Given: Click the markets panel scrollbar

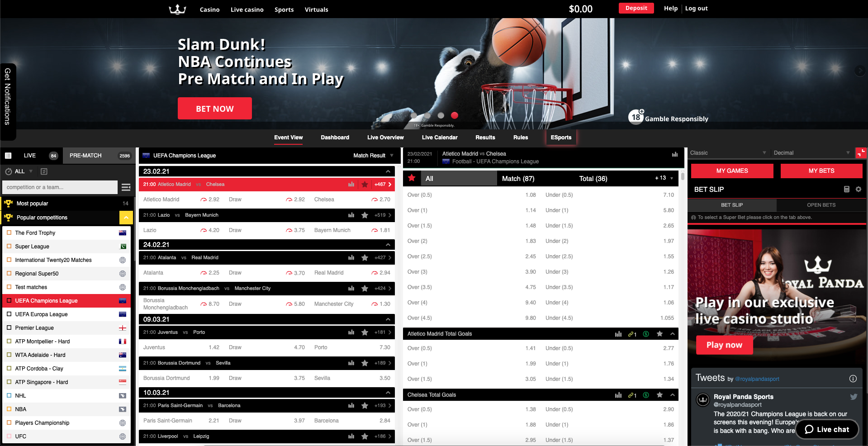Looking at the screenshot, I should (x=683, y=177).
